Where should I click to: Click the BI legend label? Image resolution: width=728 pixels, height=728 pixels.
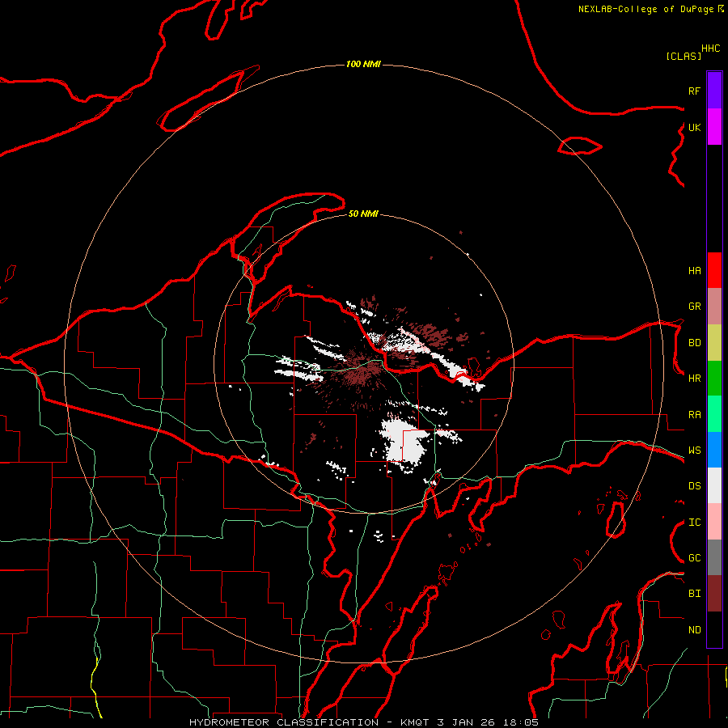click(694, 594)
